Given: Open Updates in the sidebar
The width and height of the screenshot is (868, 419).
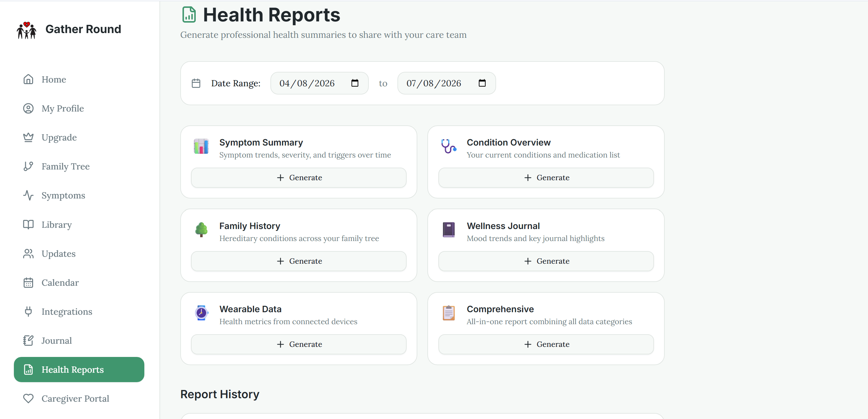Looking at the screenshot, I should [79, 254].
